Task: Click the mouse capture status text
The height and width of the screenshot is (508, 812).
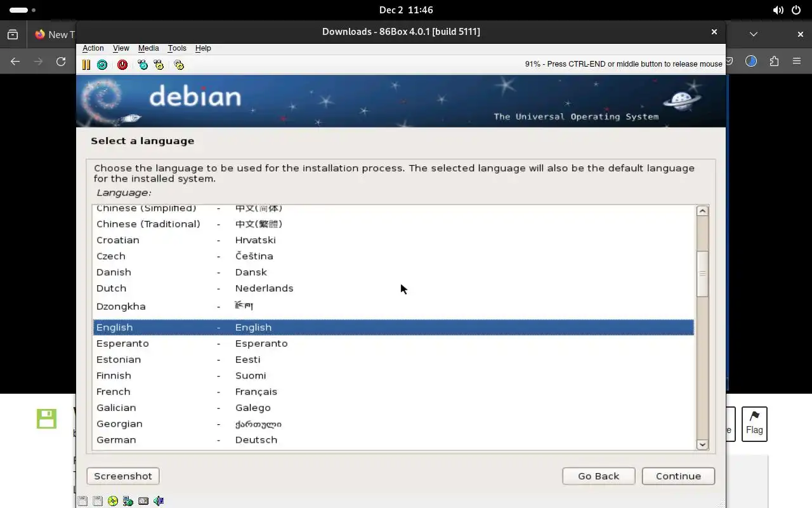Action: [x=624, y=64]
